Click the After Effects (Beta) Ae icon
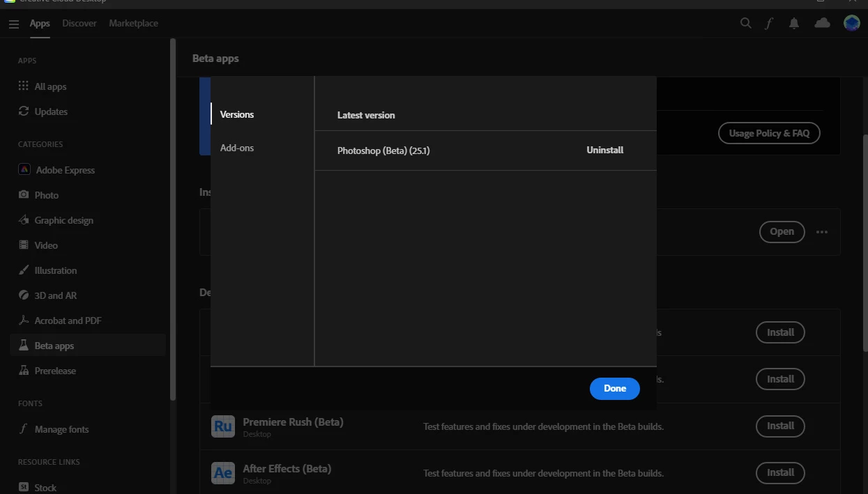The image size is (868, 494). [x=223, y=472]
